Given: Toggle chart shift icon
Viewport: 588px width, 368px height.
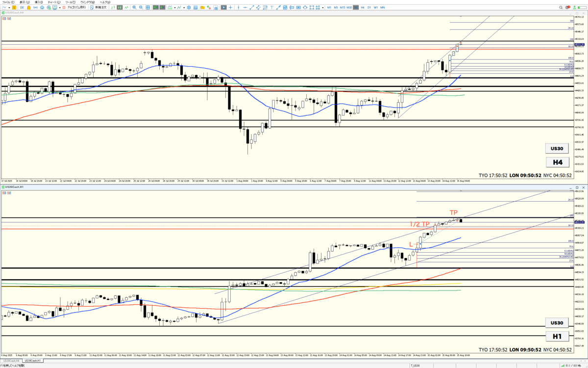Looking at the screenshot, I should [x=162, y=7].
